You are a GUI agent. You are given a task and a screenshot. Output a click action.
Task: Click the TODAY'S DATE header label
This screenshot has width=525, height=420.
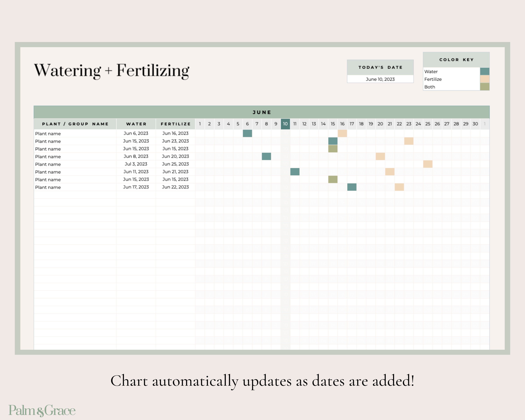click(380, 67)
